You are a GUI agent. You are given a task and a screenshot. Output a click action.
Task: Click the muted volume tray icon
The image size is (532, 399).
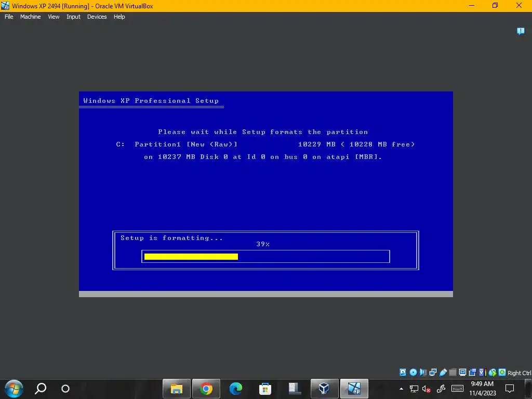pos(427,389)
